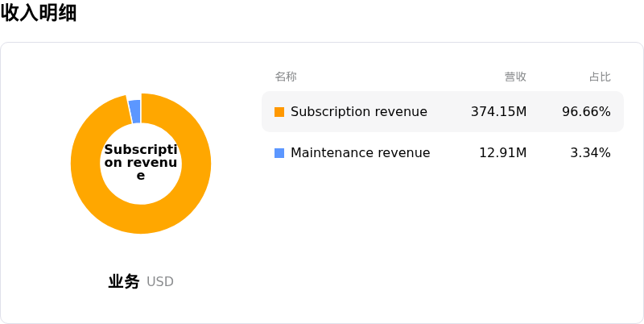
Task: Click the Subscription revenue label text
Action: coord(359,112)
